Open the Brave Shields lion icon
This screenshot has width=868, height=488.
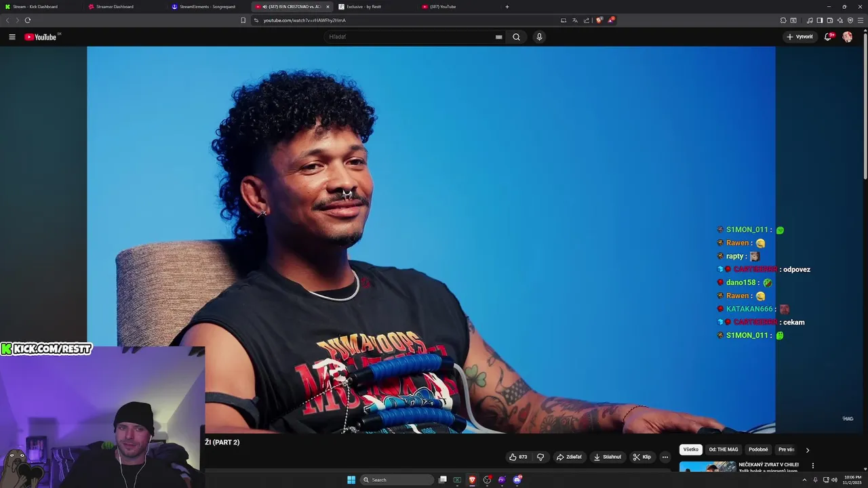point(599,20)
